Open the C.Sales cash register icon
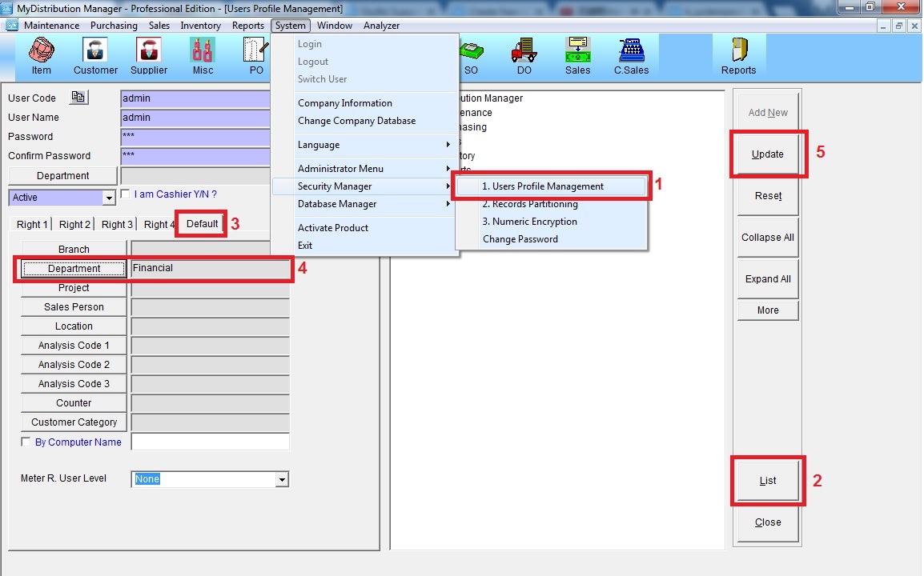This screenshot has height=576, width=924. [x=631, y=54]
